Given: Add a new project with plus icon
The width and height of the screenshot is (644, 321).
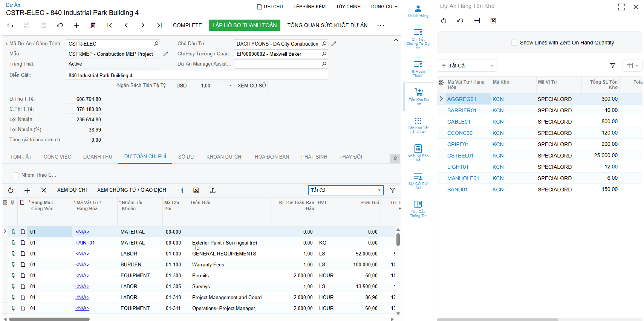Looking at the screenshot, I should point(76,25).
